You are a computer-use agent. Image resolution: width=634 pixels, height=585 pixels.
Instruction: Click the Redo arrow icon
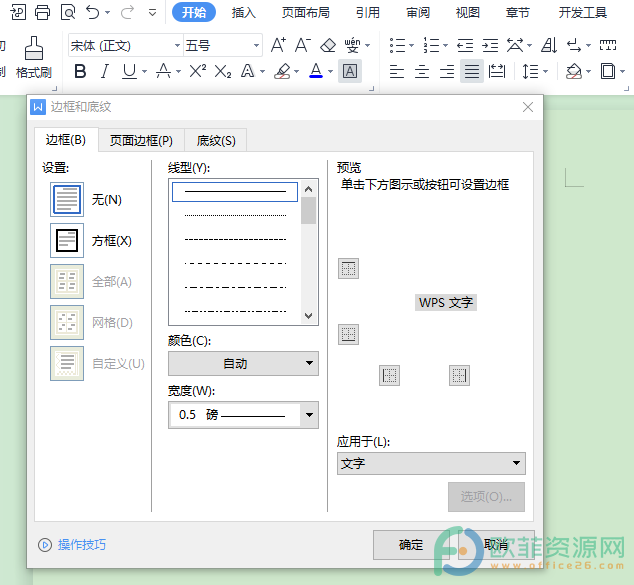click(x=127, y=12)
